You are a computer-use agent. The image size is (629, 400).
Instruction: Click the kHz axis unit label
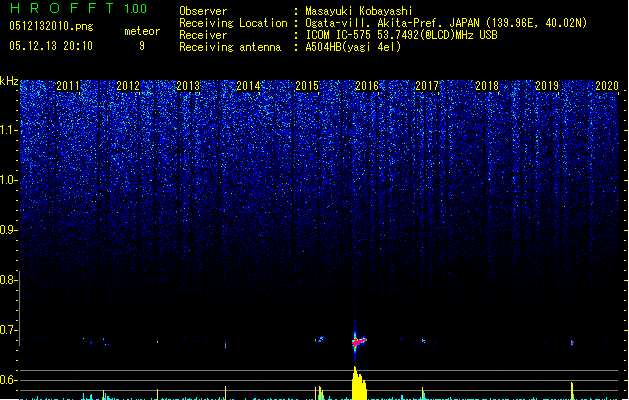pyautogui.click(x=9, y=81)
